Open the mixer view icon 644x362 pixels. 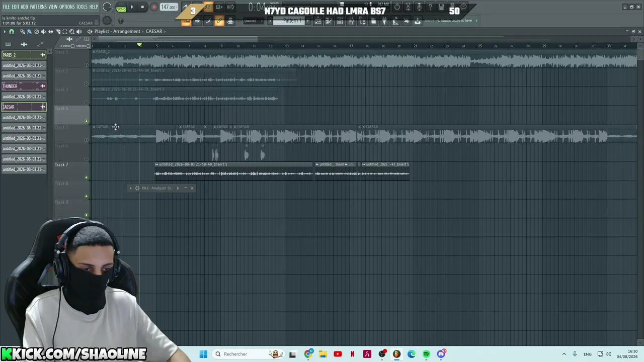coord(351,21)
